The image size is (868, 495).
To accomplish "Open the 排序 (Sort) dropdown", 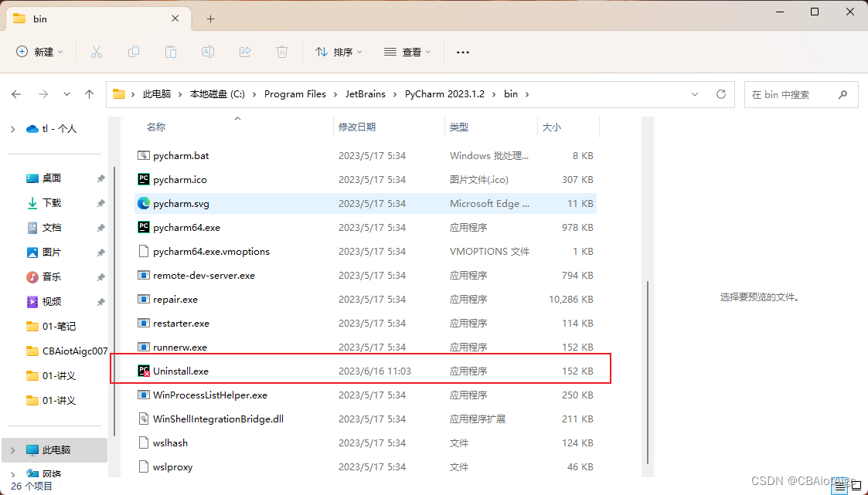I will (x=339, y=52).
